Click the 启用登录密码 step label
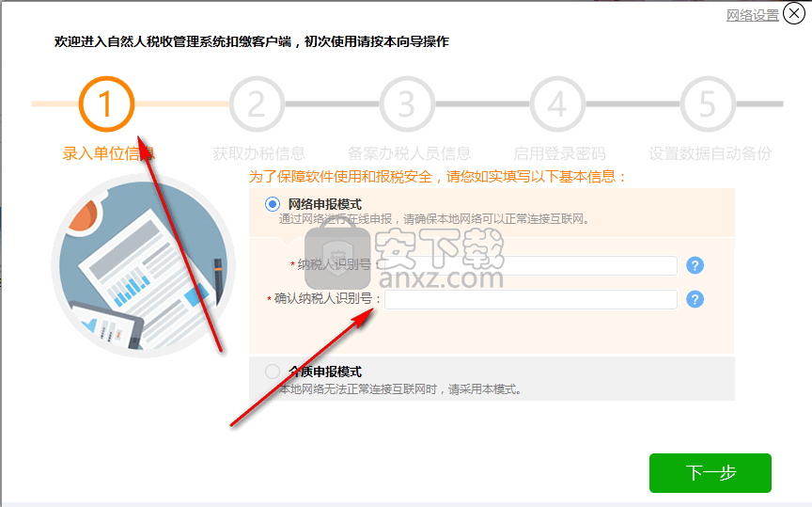 (559, 153)
